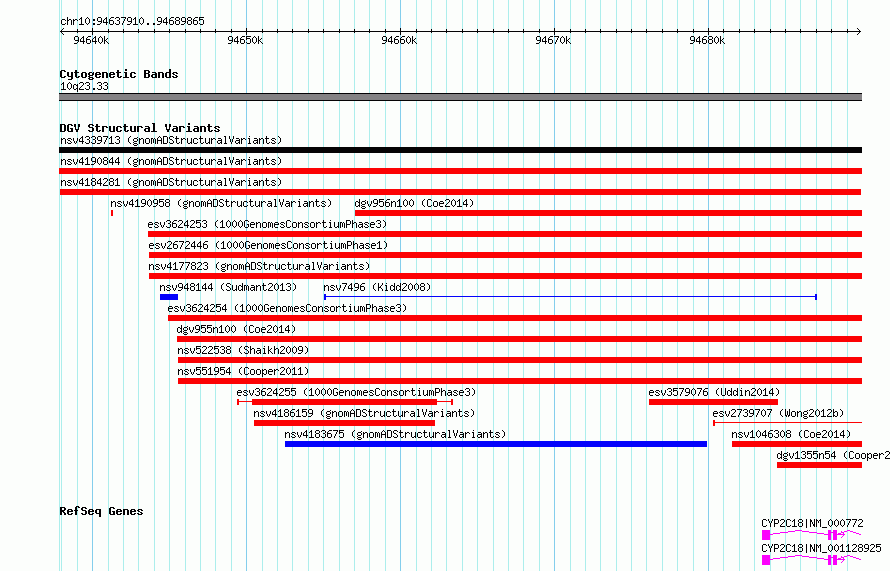Click the 94680k ruler position
Viewport: 890px width, 571px height.
(707, 40)
